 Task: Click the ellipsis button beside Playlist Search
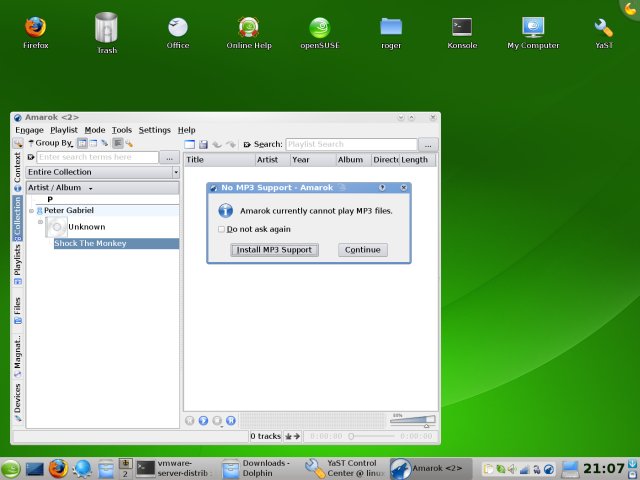click(x=428, y=144)
